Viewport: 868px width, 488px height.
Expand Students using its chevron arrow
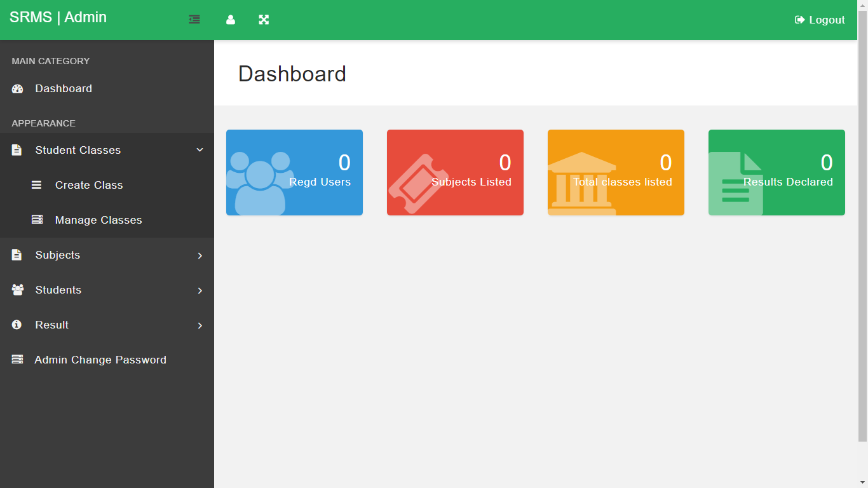coord(200,290)
